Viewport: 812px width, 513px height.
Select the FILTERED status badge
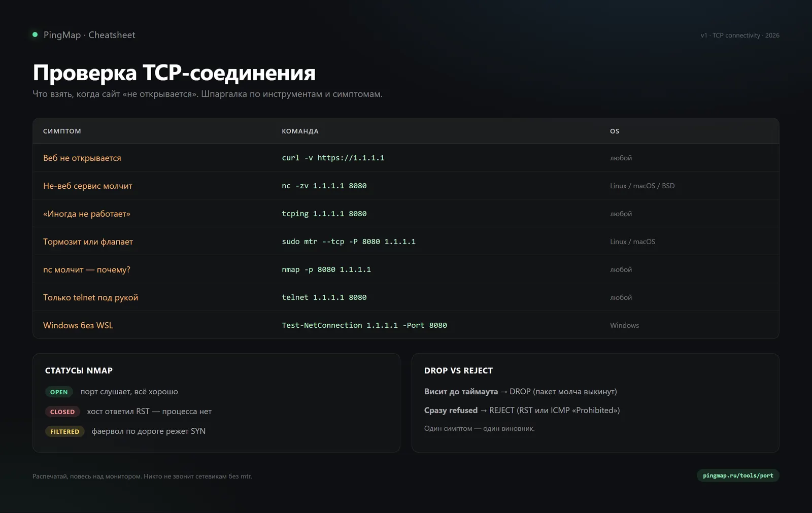(x=65, y=431)
